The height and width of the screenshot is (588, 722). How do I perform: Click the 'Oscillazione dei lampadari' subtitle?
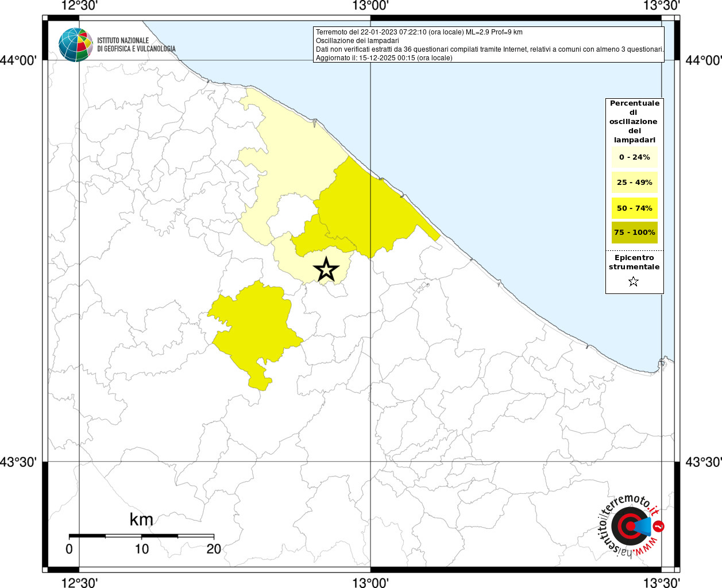point(357,41)
